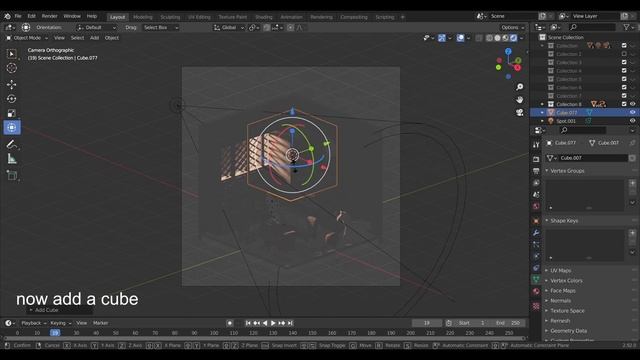Switch to wireframe viewport shading
Screen dimensions: 640x360
[x=489, y=38]
